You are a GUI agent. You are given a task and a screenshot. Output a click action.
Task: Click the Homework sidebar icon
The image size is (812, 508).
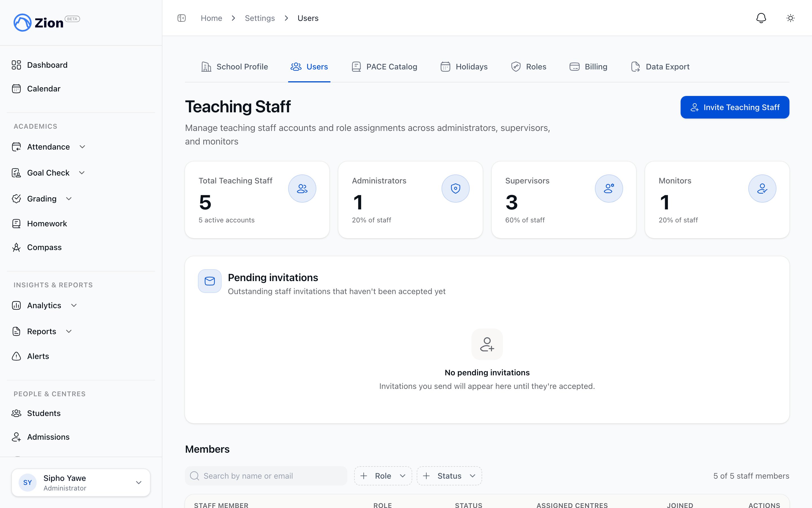click(16, 224)
